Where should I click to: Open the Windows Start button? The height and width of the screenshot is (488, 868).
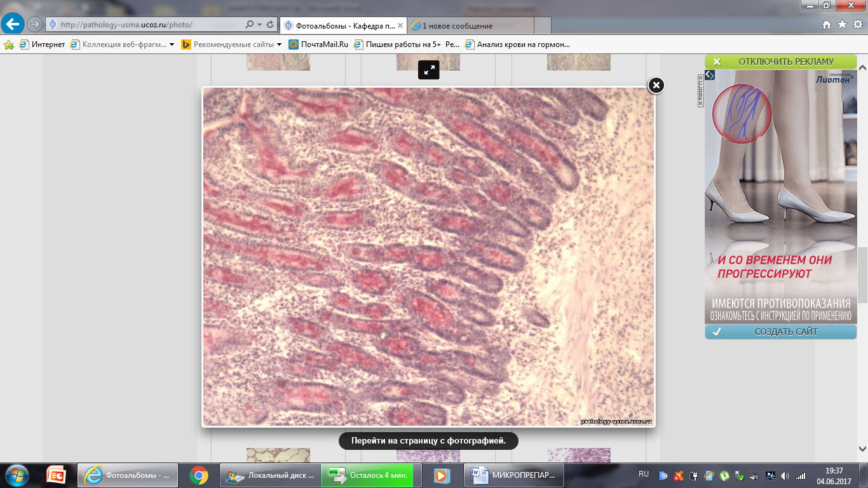coord(16,475)
